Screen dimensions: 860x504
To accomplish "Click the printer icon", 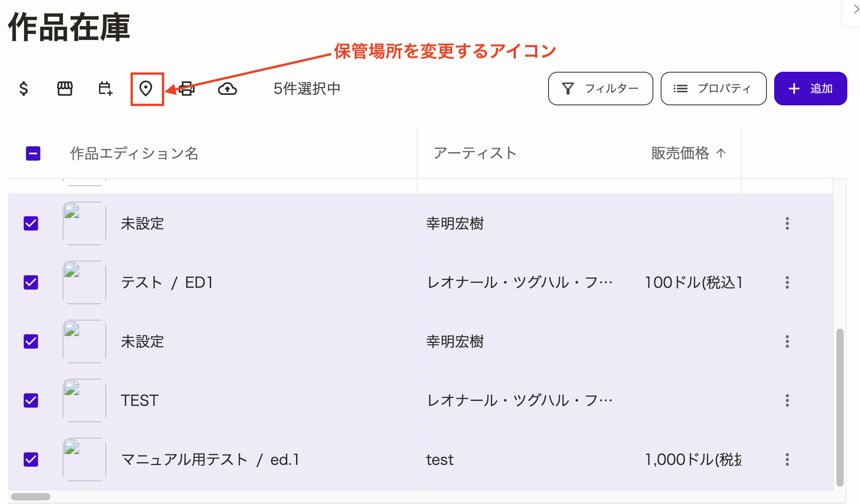I will click(186, 89).
